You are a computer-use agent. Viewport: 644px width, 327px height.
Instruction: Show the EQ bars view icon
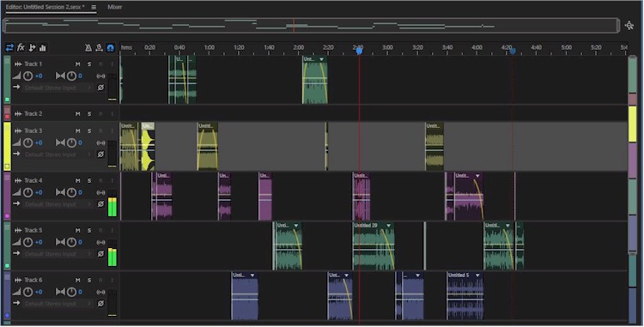(42, 48)
